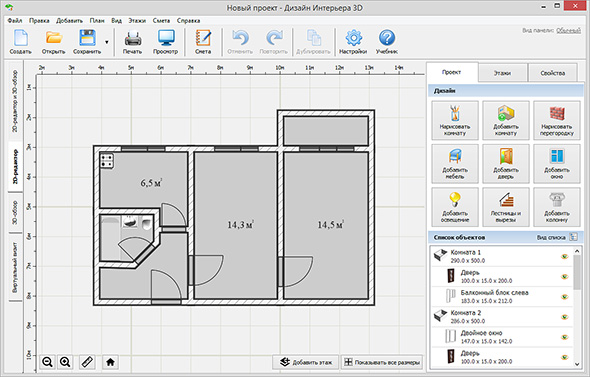Viewport: 590px width, 377px height.
Task: Activate the ruler measure tool
Action: click(x=87, y=362)
